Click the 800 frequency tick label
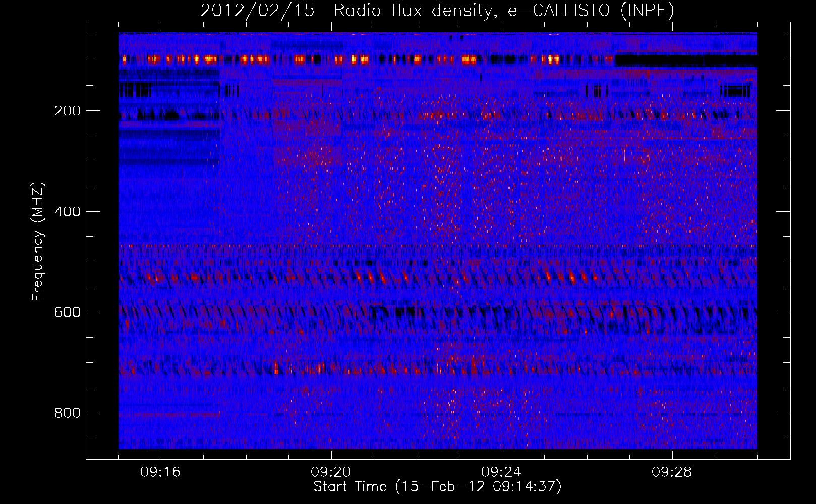The height and width of the screenshot is (504, 816). click(x=68, y=413)
